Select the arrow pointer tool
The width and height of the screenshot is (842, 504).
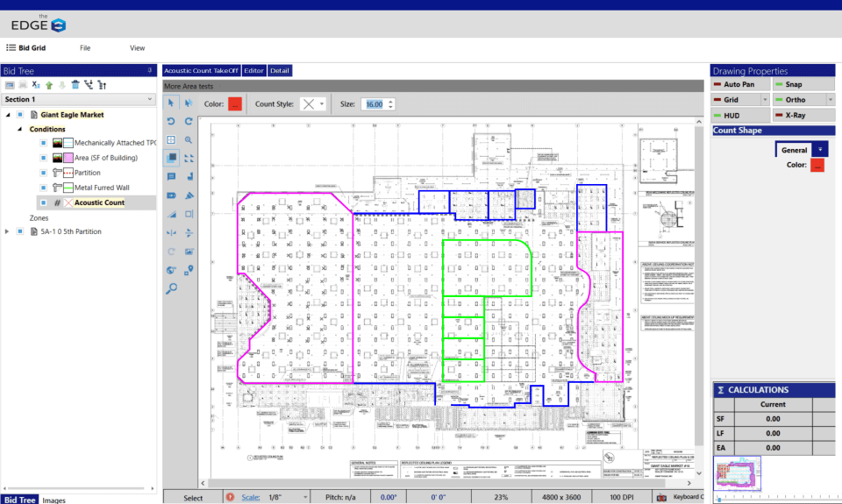coord(172,103)
